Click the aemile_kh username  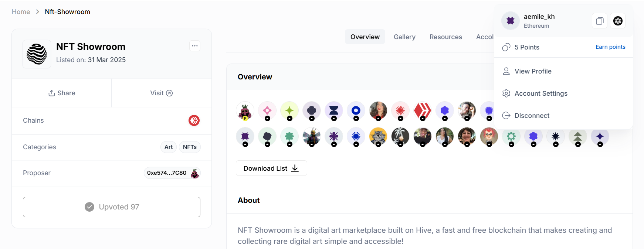[539, 17]
